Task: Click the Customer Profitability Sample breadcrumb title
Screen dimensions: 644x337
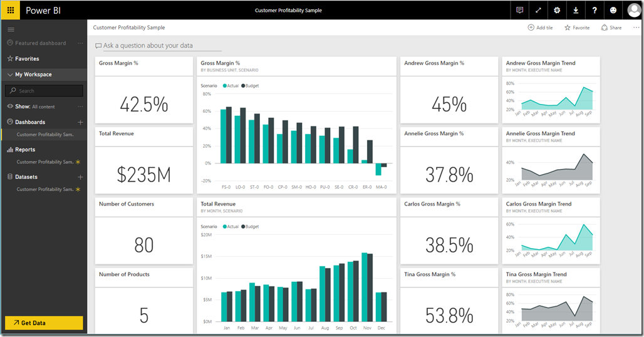Action: (x=129, y=28)
